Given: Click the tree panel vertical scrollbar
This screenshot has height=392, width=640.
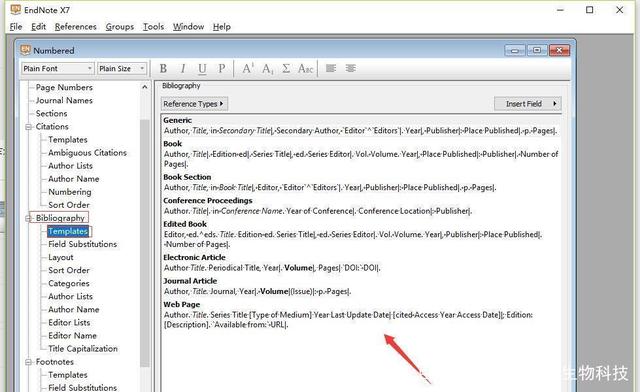Looking at the screenshot, I should [x=144, y=243].
